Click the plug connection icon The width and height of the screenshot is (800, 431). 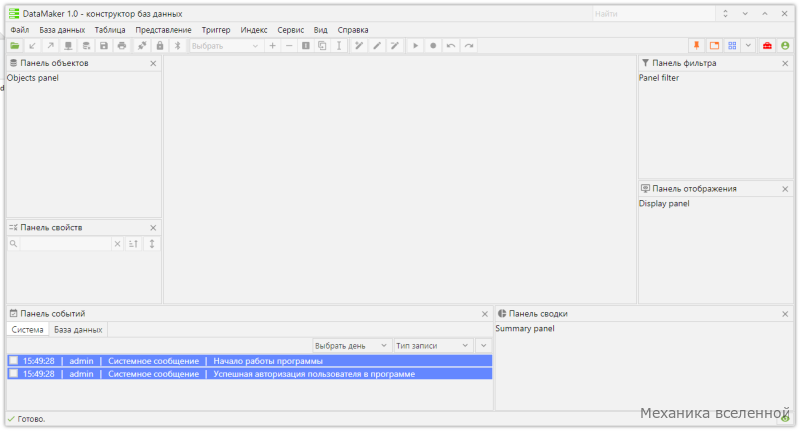point(142,46)
